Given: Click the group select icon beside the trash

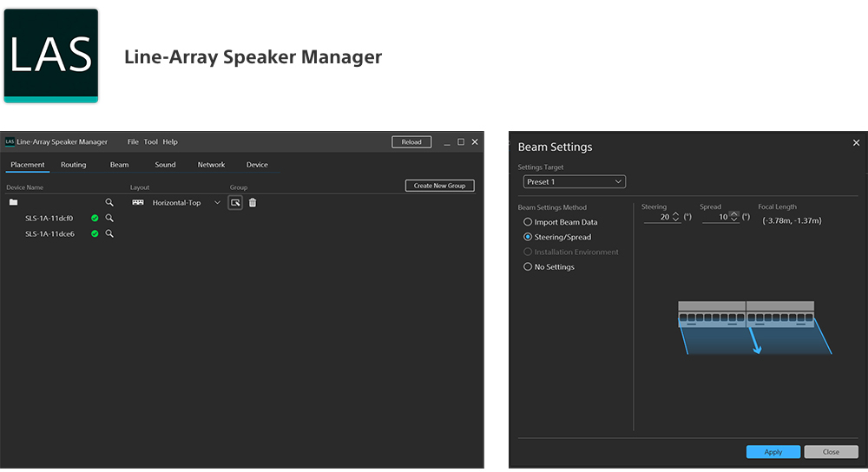Looking at the screenshot, I should click(x=235, y=202).
